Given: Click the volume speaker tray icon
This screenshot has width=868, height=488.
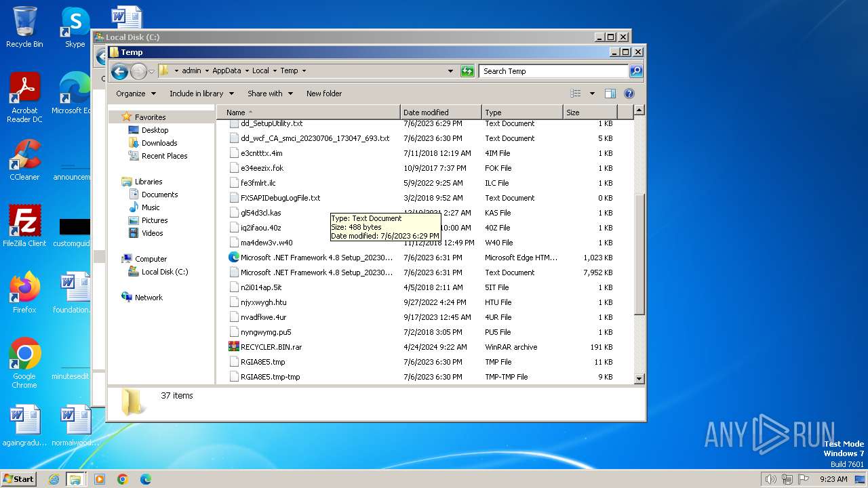Looking at the screenshot, I should point(770,479).
